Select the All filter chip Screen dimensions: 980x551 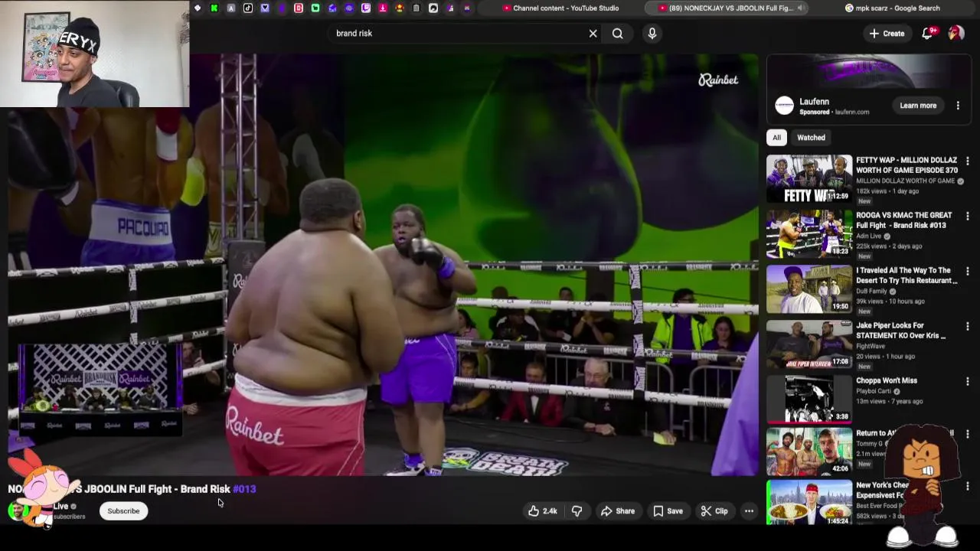coord(776,138)
